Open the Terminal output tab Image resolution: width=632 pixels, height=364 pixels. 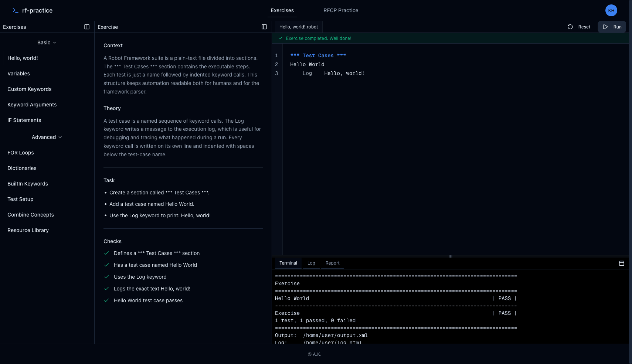(x=288, y=263)
